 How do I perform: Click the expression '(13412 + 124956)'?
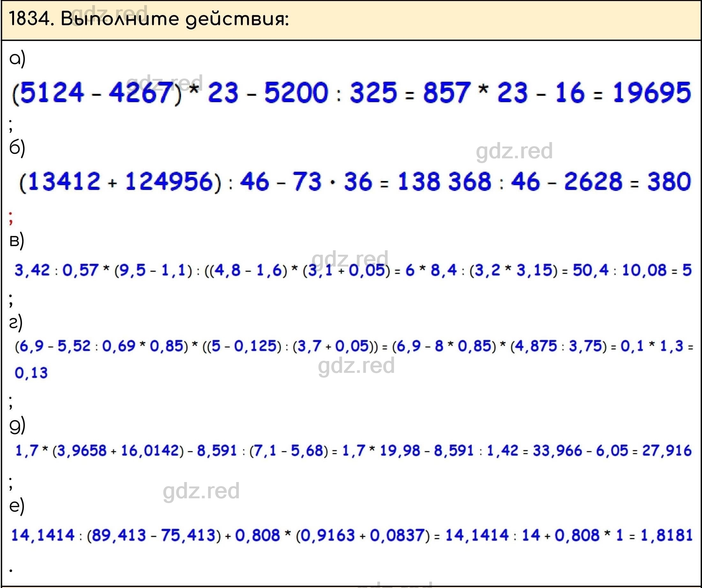[x=120, y=182]
